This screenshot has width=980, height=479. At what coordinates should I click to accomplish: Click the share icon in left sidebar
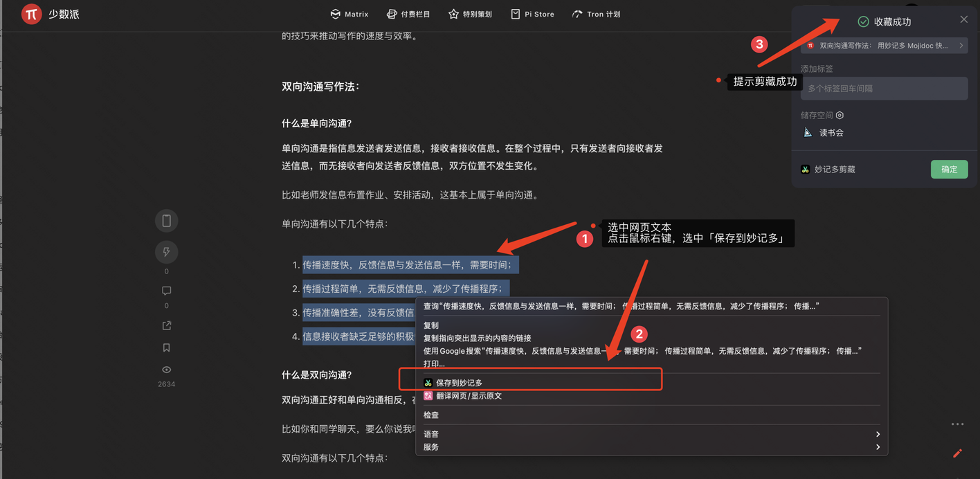(x=167, y=325)
